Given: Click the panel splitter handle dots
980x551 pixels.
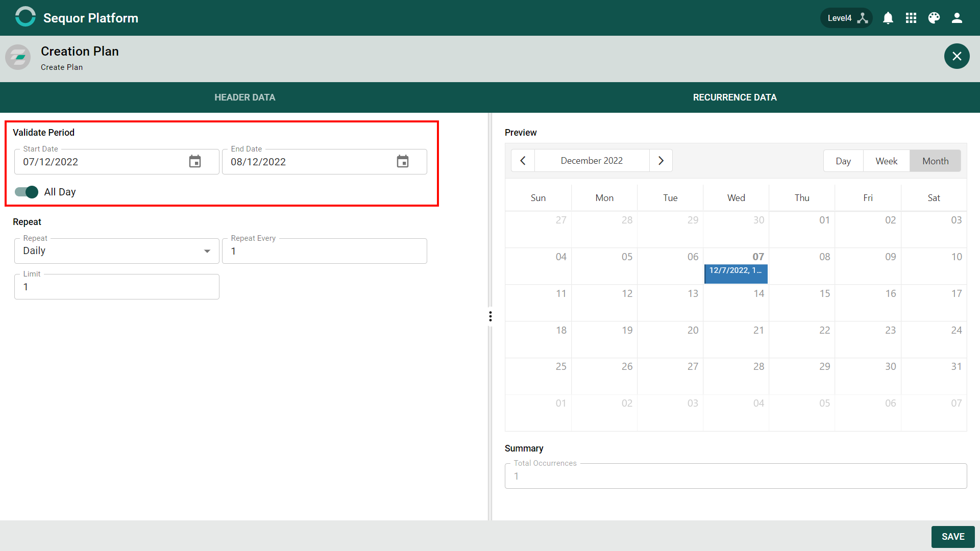Looking at the screenshot, I should pos(491,316).
